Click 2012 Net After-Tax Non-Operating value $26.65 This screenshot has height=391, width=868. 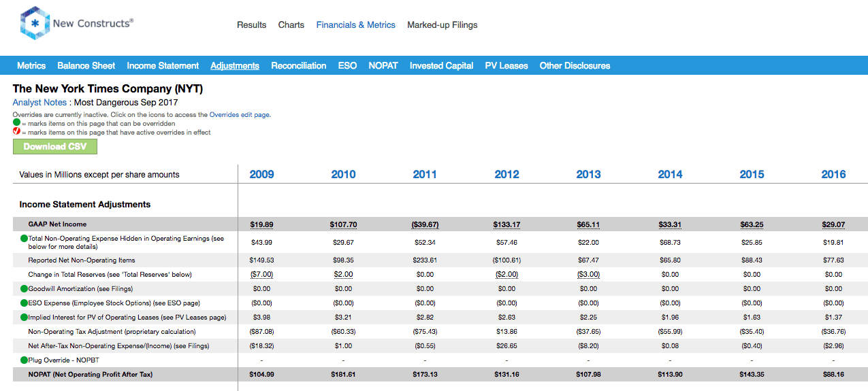tap(507, 346)
